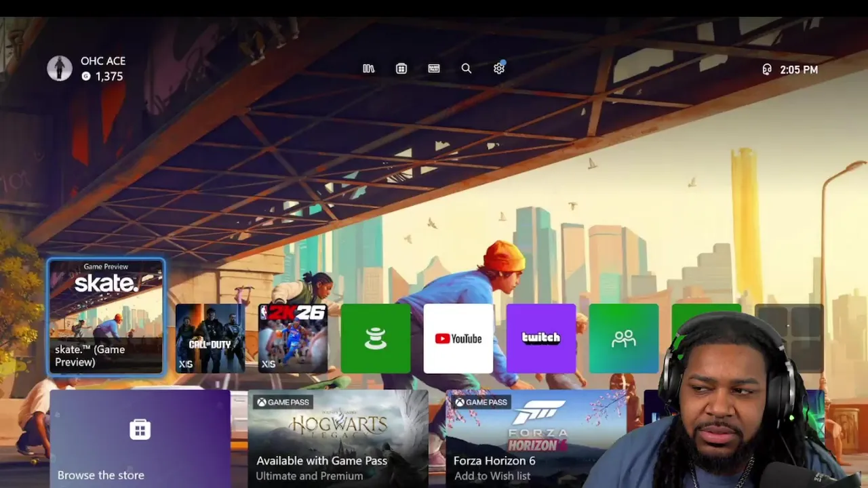
Task: Click the 1,375 Gamerscore value
Action: pyautogui.click(x=109, y=77)
